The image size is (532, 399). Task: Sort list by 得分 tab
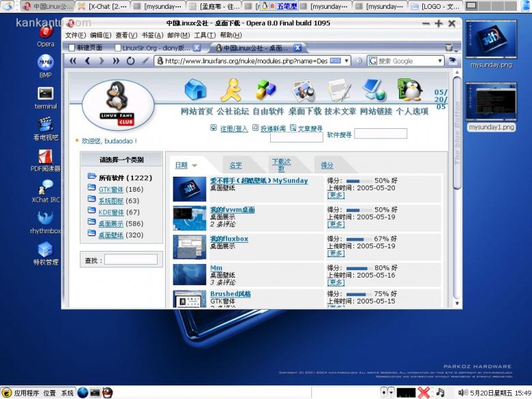click(x=327, y=165)
